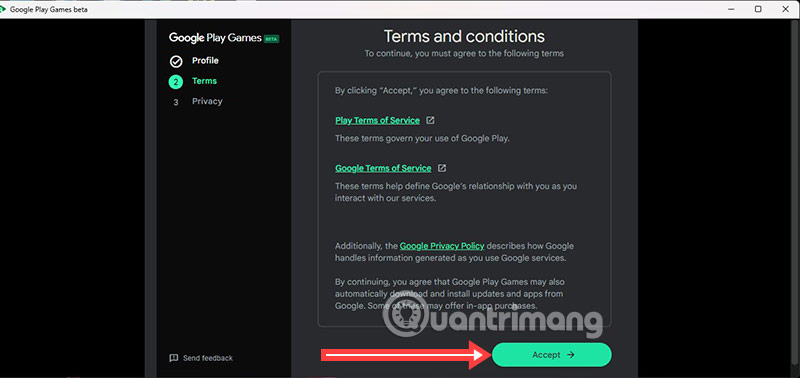
Task: Click the step 3 number beside Privacy
Action: [176, 102]
